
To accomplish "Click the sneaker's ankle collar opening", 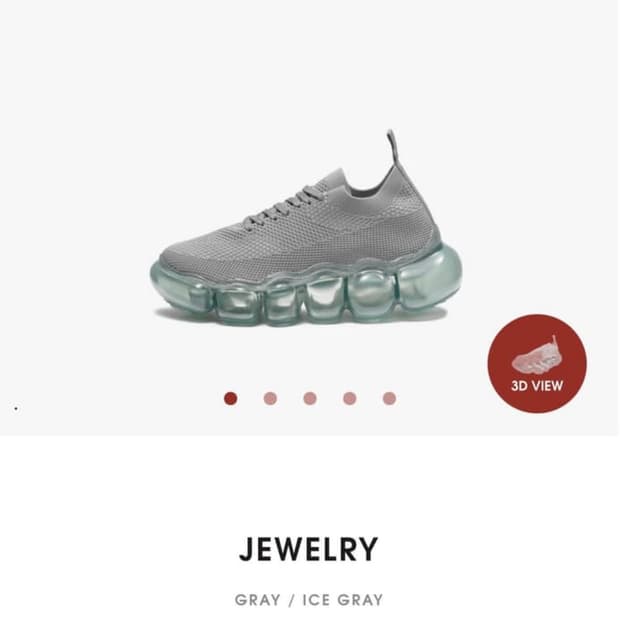I will tap(368, 186).
